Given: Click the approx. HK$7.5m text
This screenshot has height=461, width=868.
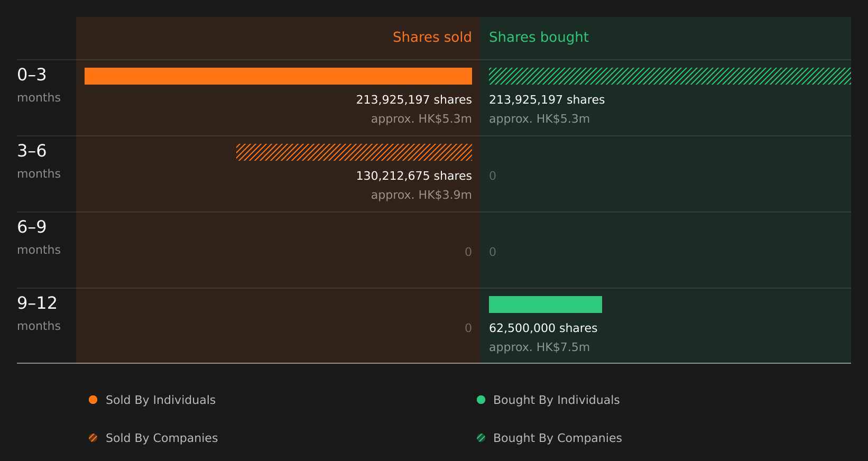Looking at the screenshot, I should (x=539, y=347).
